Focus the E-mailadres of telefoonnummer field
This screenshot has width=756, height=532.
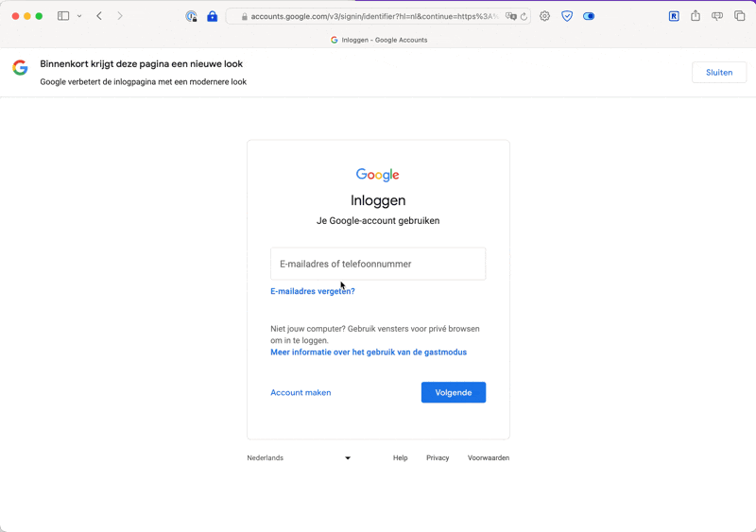coord(378,265)
